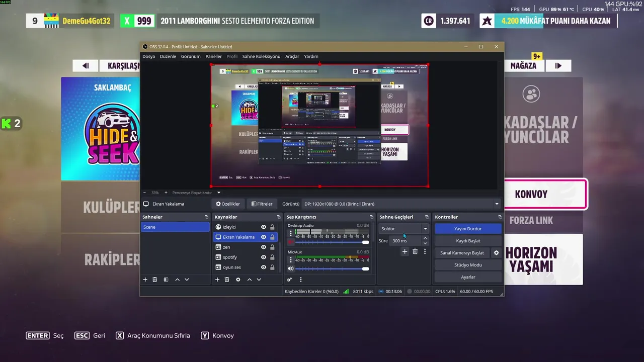The image size is (644, 362).
Task: Add a new scene in Sahneler panel
Action: click(145, 280)
